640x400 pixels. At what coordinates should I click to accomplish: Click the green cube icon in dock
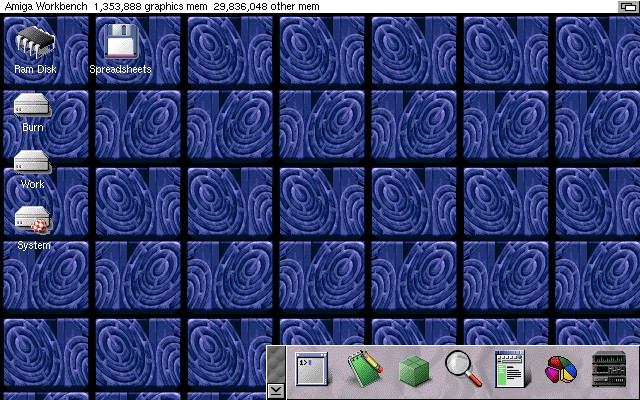tap(413, 370)
